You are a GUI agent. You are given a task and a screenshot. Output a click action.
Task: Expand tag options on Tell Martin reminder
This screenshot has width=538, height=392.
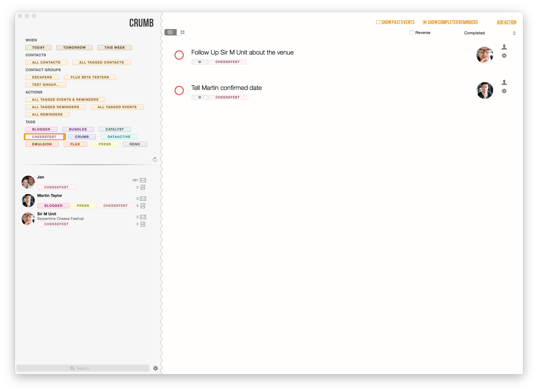[x=200, y=97]
